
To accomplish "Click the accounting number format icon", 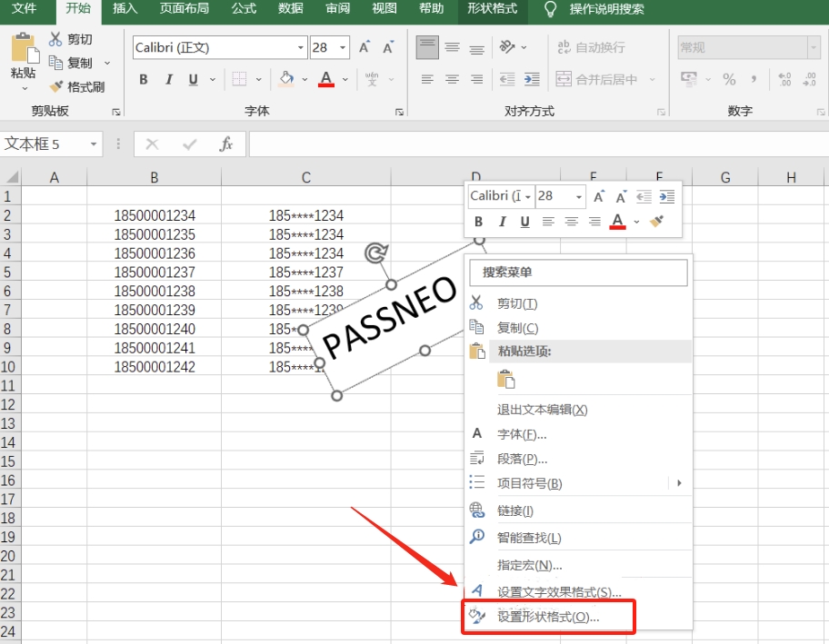I will tap(689, 79).
